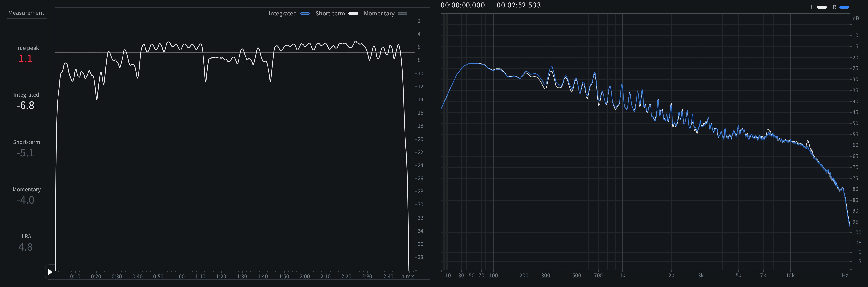868x287 pixels.
Task: Toggle the Integrated legend indicator
Action: [x=305, y=14]
